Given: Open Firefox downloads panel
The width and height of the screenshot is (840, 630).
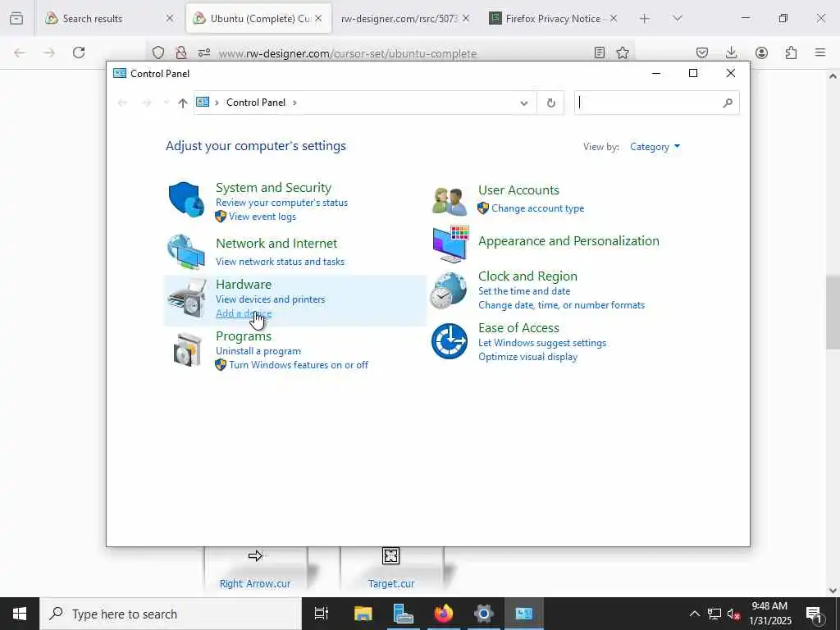Looking at the screenshot, I should coord(731,52).
